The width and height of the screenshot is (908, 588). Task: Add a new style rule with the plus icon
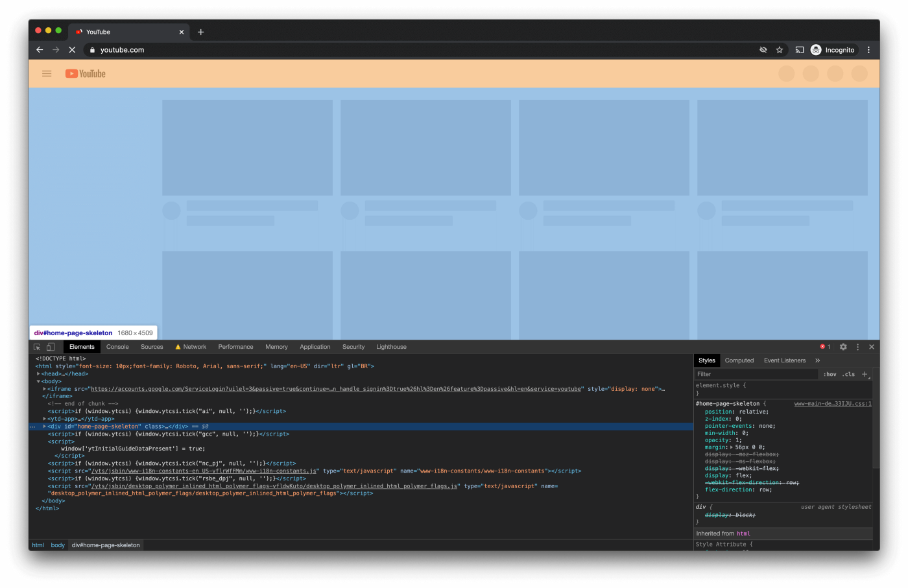[865, 374]
